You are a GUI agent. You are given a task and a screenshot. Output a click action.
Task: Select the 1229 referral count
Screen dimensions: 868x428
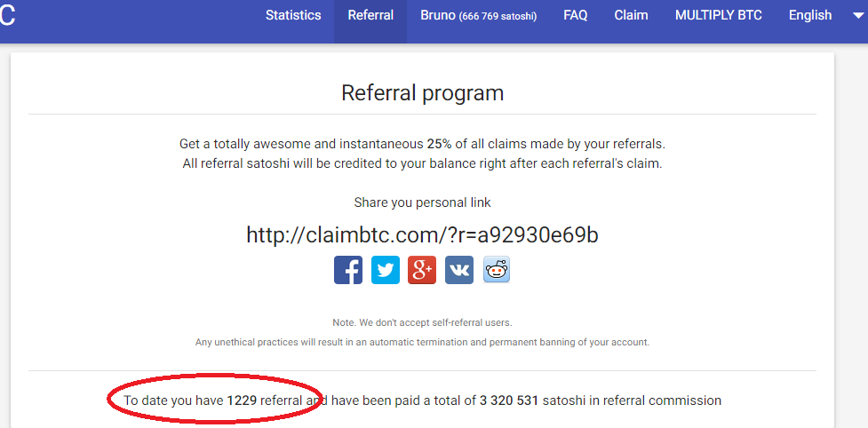(x=242, y=400)
